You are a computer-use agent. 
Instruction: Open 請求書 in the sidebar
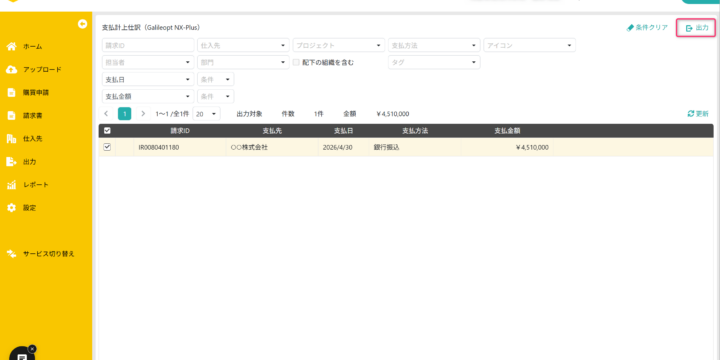click(x=33, y=116)
